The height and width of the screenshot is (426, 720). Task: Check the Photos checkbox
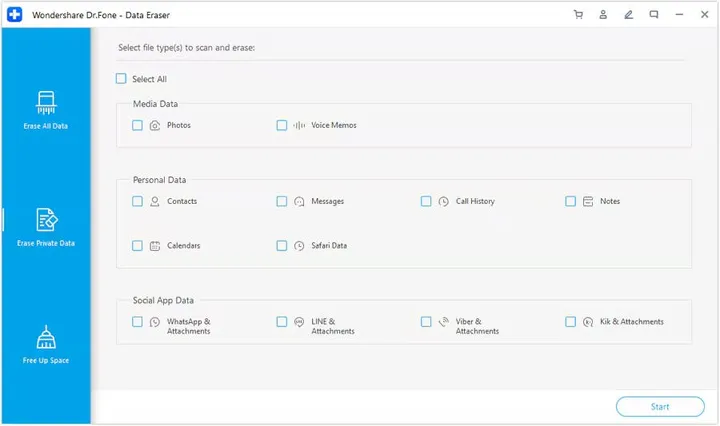[137, 125]
